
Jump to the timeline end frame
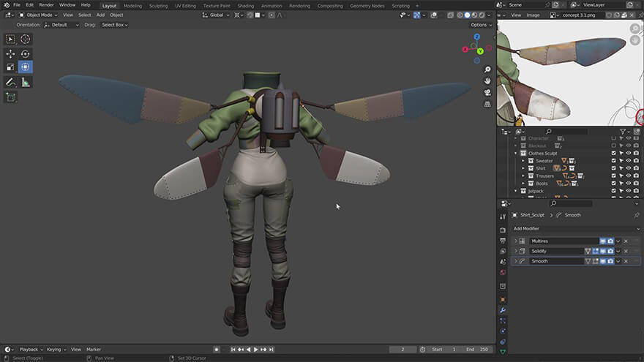click(x=271, y=350)
